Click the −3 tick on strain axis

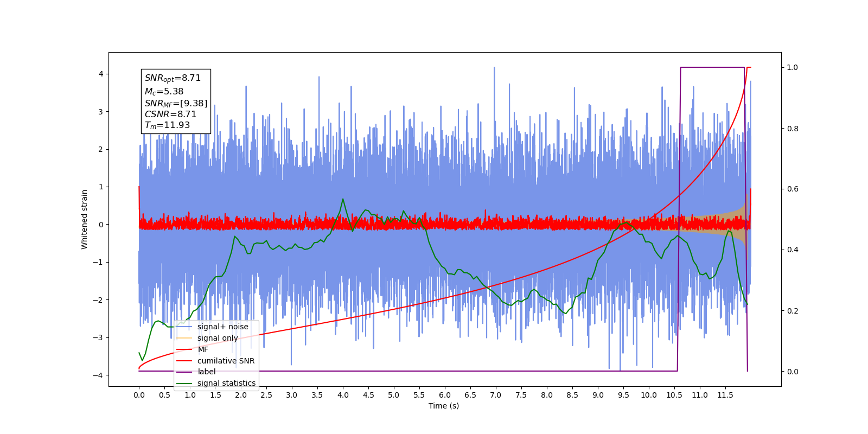[x=98, y=337]
